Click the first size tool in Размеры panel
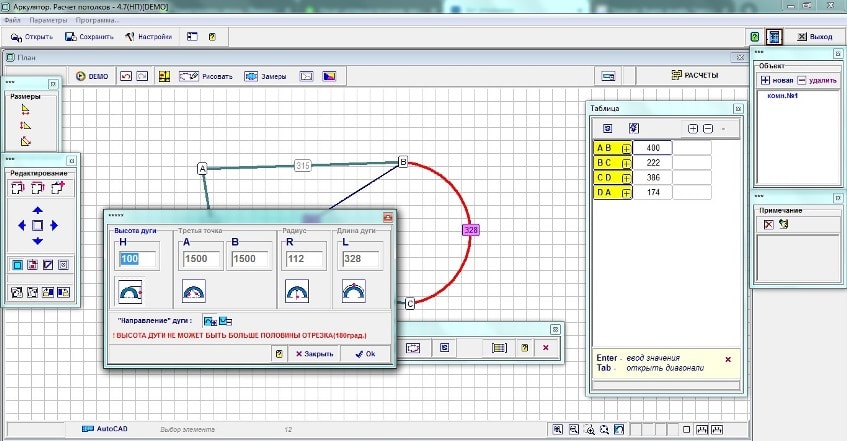Image resolution: width=847 pixels, height=441 pixels. tap(26, 111)
